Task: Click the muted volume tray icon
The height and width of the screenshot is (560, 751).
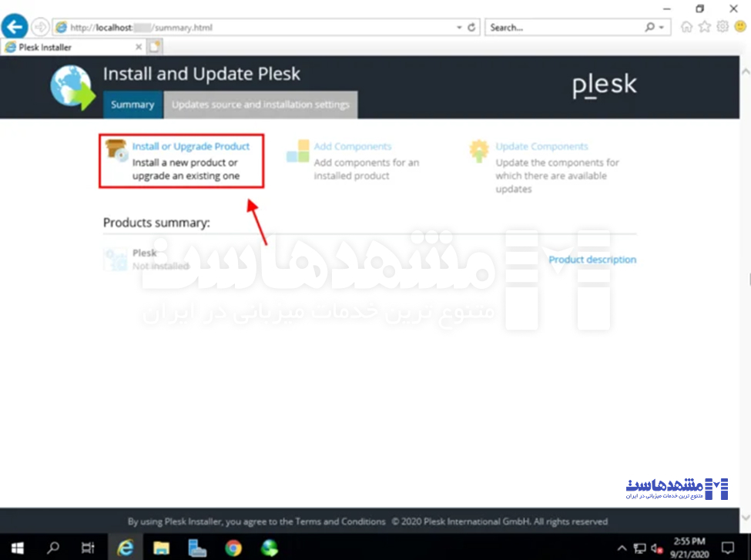Action: point(657,548)
